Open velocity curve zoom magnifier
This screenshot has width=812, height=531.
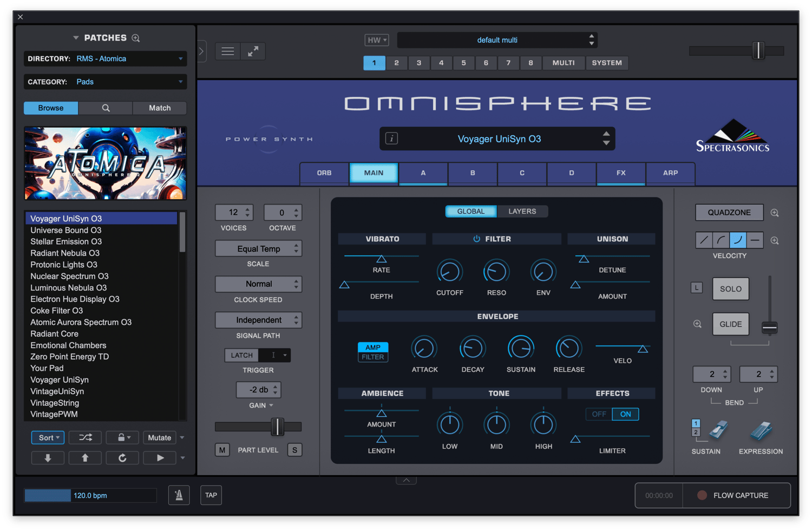pyautogui.click(x=775, y=240)
